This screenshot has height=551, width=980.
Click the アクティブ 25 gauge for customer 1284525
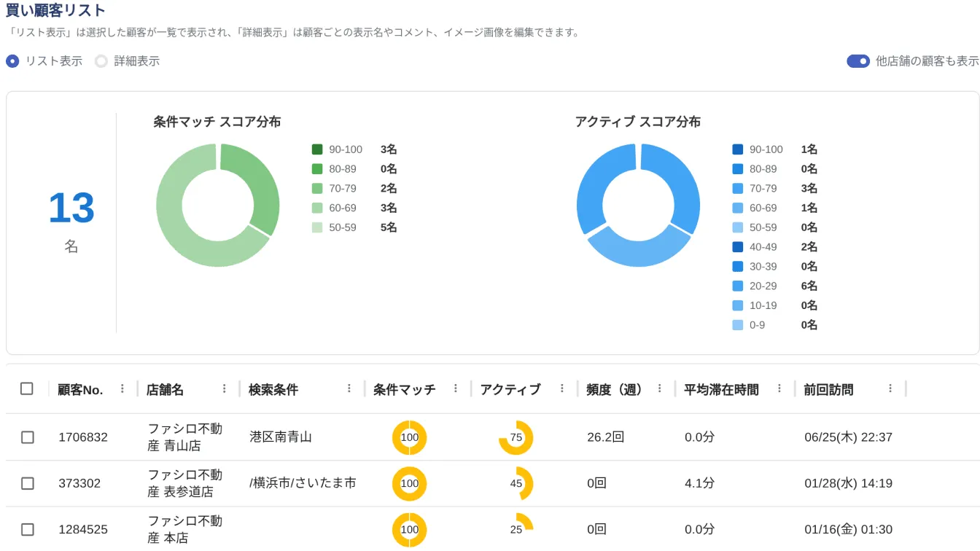tap(516, 530)
